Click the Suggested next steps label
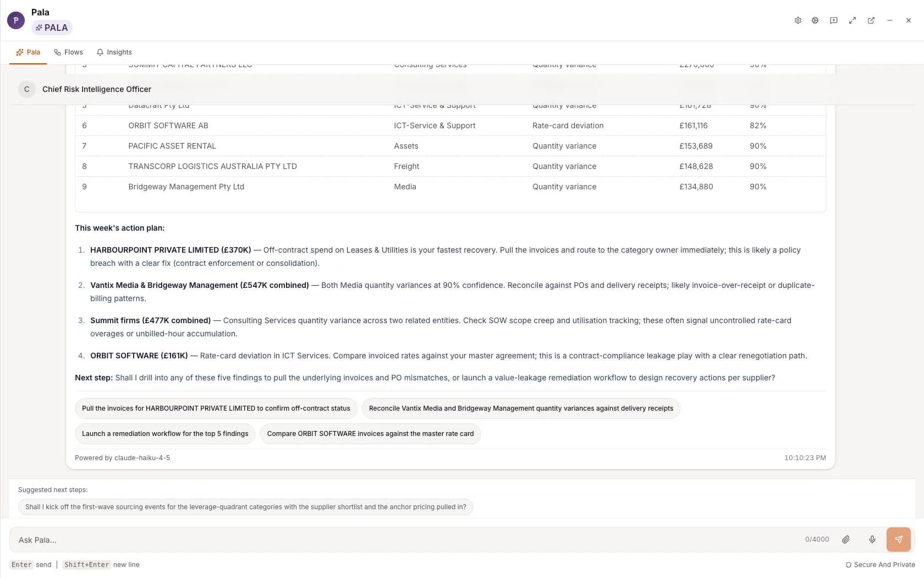The height and width of the screenshot is (578, 924). pos(53,490)
